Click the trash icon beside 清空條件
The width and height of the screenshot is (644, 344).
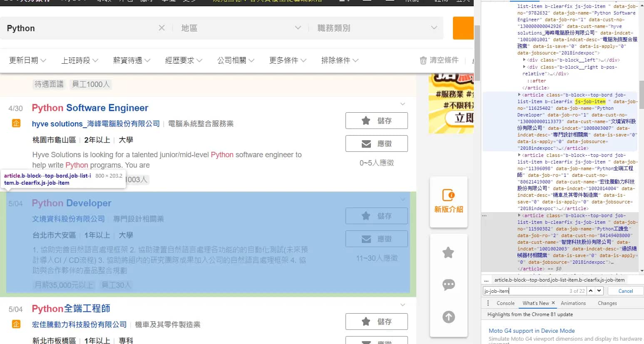click(x=423, y=60)
